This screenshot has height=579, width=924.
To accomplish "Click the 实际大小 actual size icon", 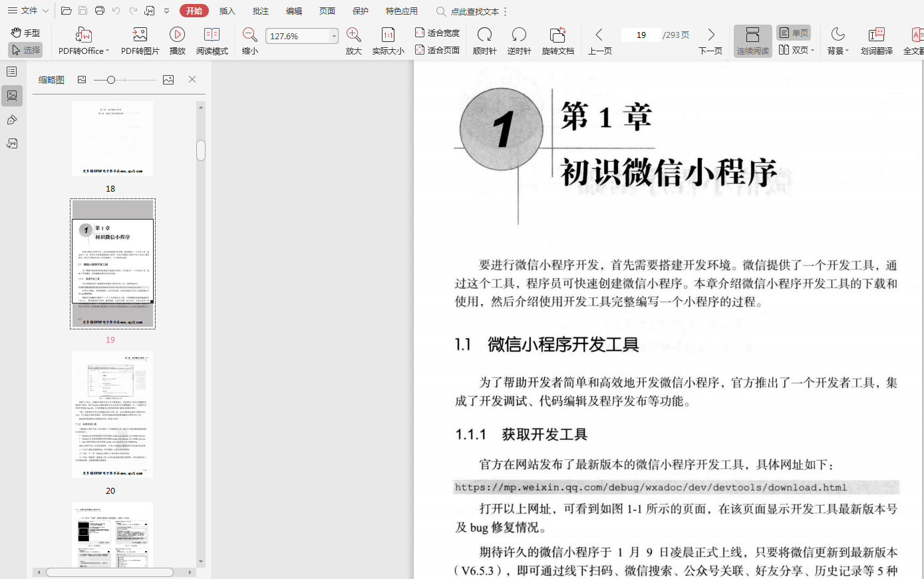I will pos(388,35).
